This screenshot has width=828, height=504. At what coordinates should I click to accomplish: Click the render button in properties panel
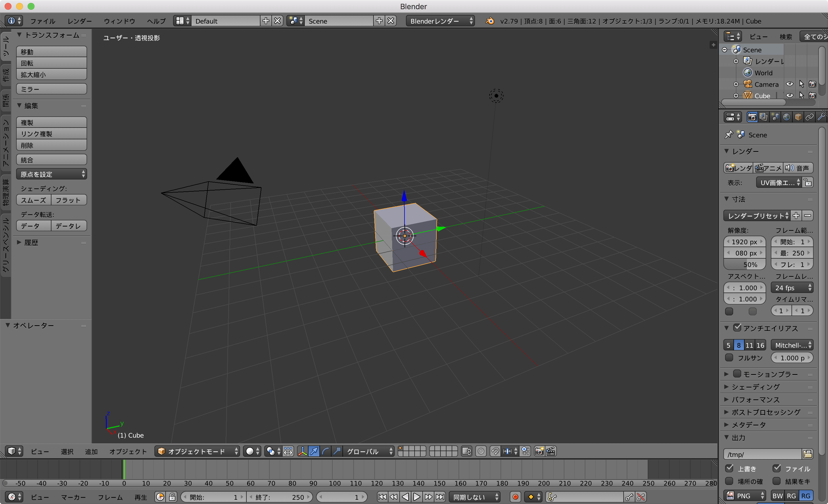pyautogui.click(x=739, y=168)
